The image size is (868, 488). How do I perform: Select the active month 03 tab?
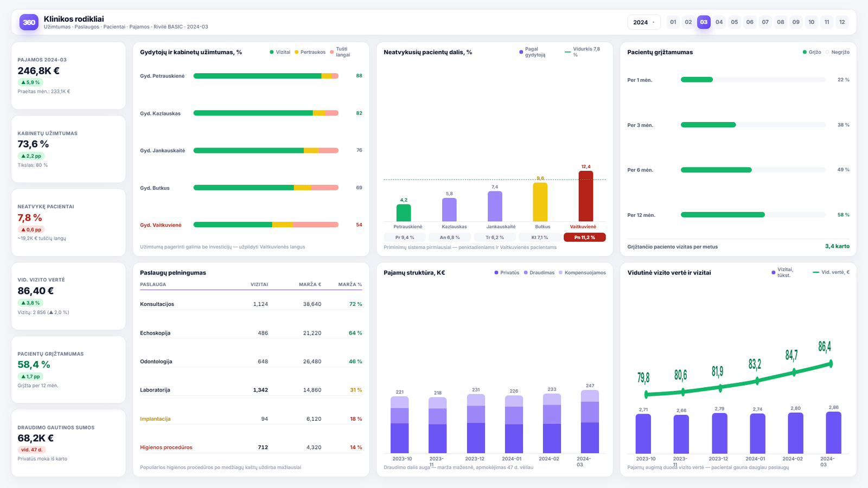pos(704,22)
